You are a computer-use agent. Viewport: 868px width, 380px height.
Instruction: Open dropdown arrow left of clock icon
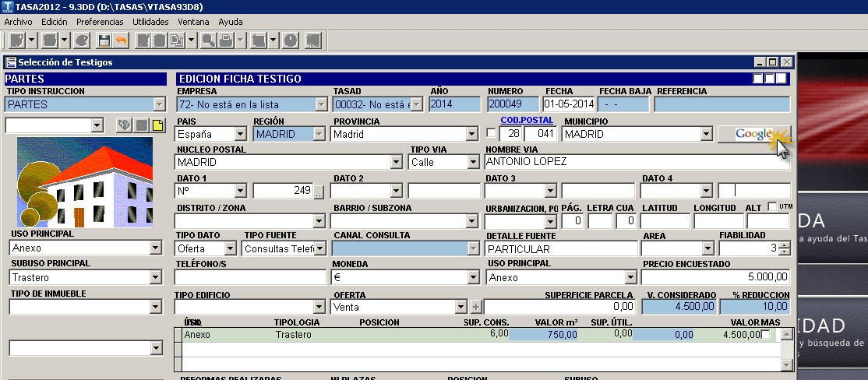(273, 40)
